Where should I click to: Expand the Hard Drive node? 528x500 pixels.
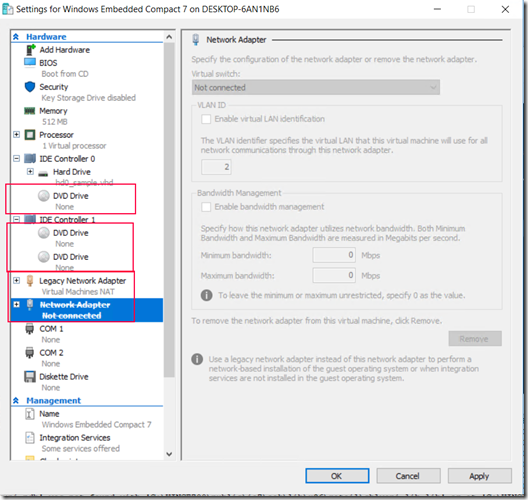coord(30,172)
